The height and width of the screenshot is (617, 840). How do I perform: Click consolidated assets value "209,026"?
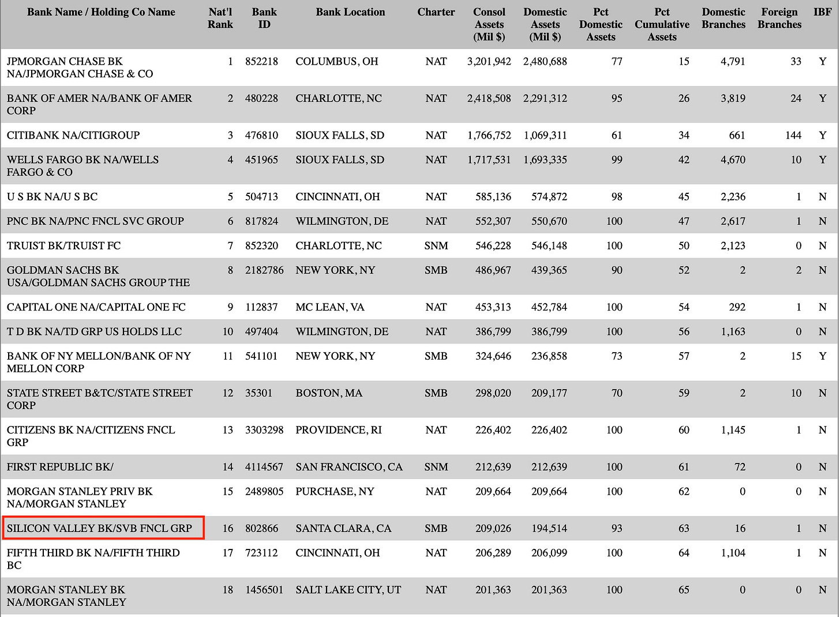493,528
